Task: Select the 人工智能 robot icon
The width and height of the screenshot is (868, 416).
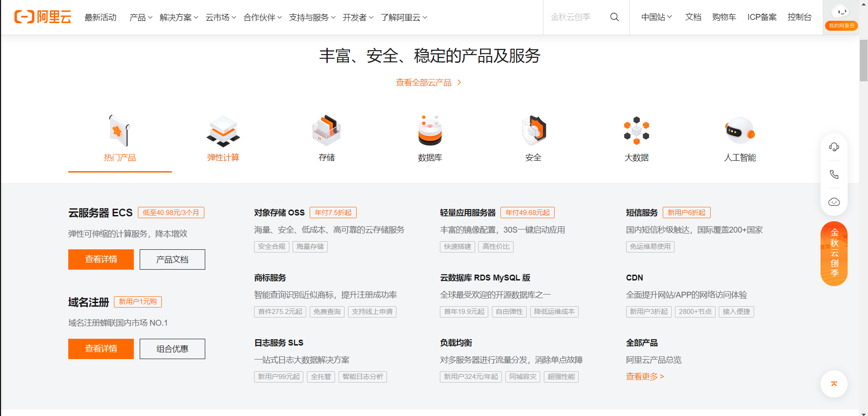Action: pos(740,131)
